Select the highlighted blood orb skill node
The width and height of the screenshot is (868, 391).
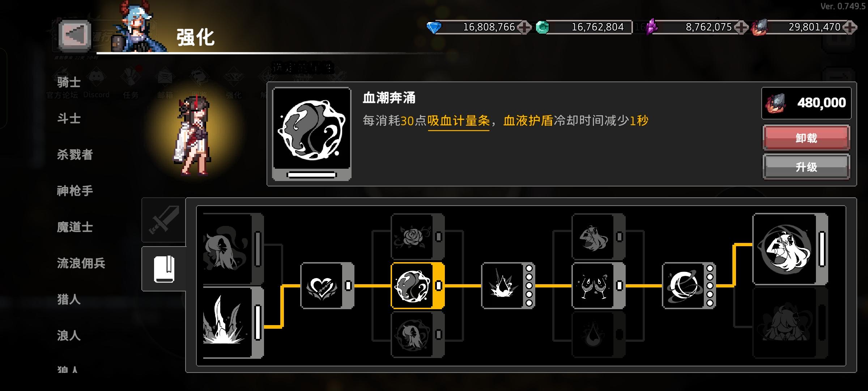417,286
